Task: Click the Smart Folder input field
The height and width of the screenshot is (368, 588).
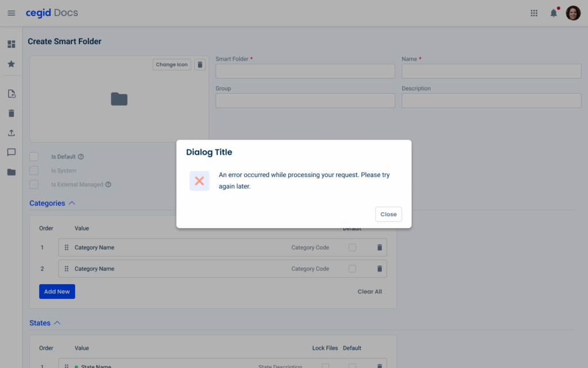Action: [305, 71]
